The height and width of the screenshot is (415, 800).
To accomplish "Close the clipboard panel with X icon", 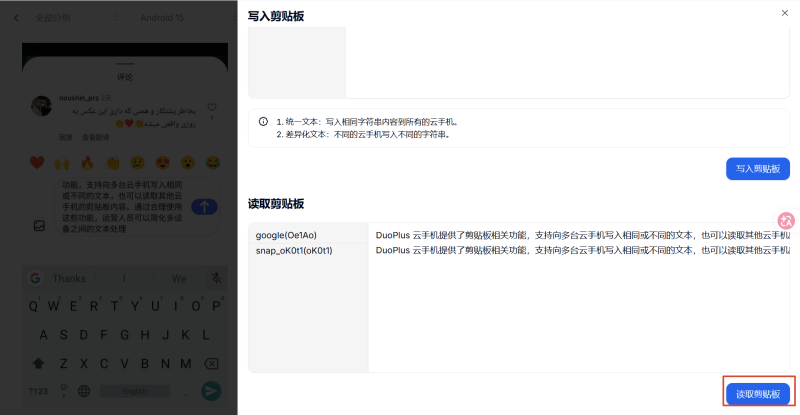I will click(785, 13).
